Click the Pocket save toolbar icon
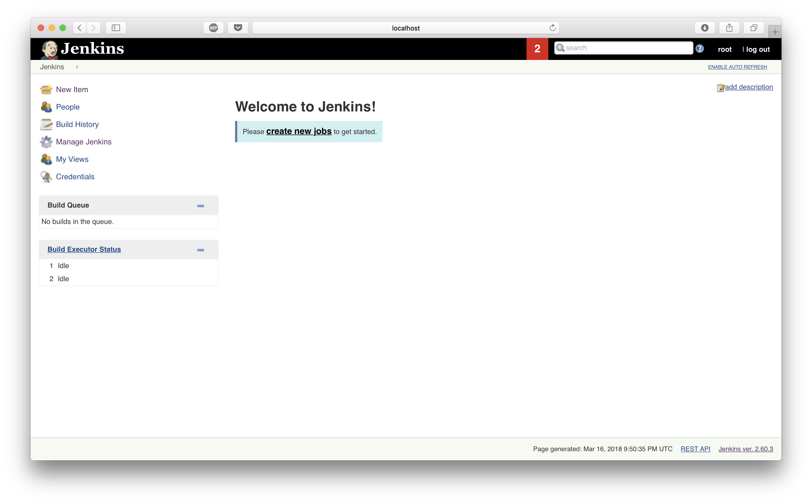This screenshot has height=504, width=812. 238,28
